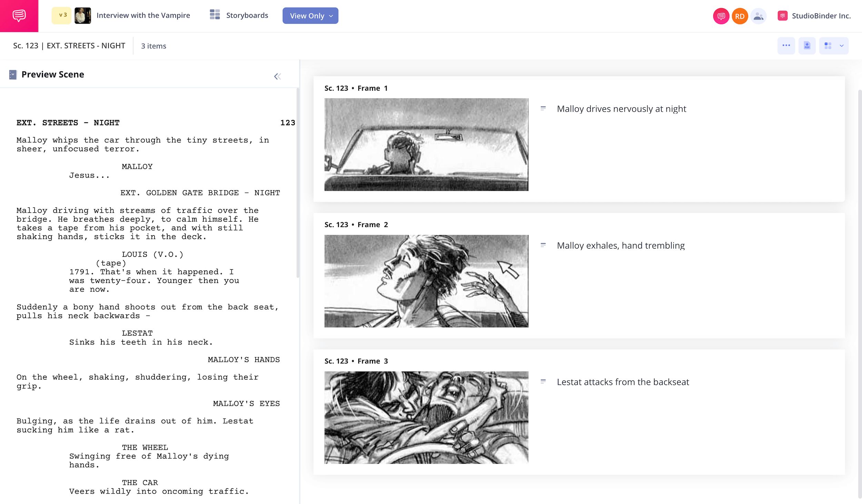Click the script panel vertical scrollbar

click(x=298, y=183)
